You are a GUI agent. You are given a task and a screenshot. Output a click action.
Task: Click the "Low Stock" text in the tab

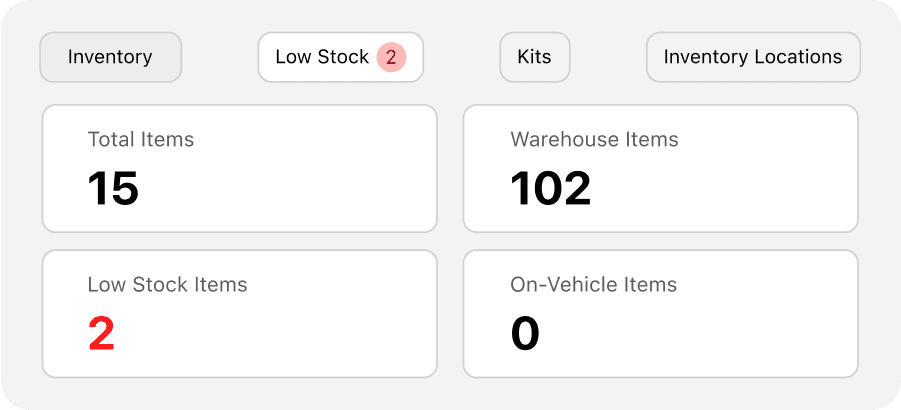click(322, 57)
